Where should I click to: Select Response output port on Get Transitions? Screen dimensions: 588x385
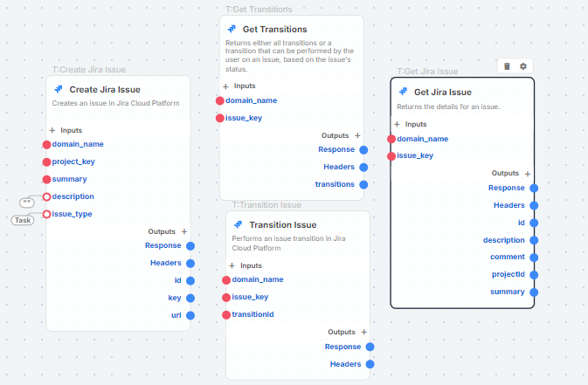[363, 150]
